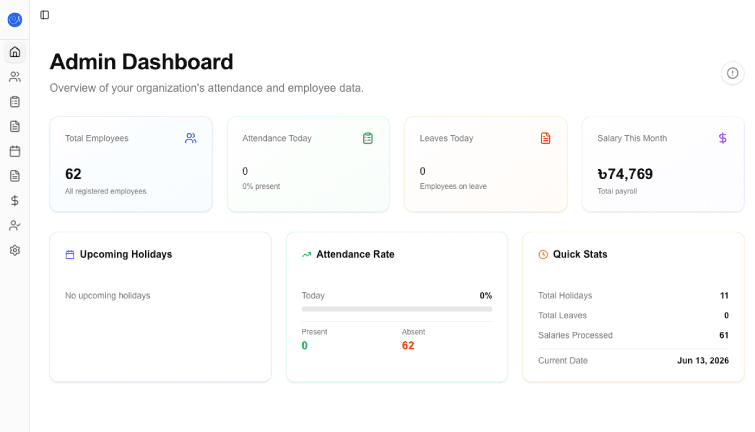The height and width of the screenshot is (432, 755).
Task: Click the Attendance Rate trend icon
Action: (x=306, y=254)
